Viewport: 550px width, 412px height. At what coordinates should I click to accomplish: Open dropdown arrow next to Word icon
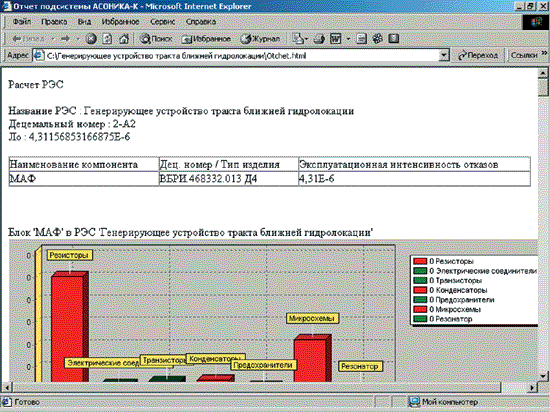tap(348, 39)
